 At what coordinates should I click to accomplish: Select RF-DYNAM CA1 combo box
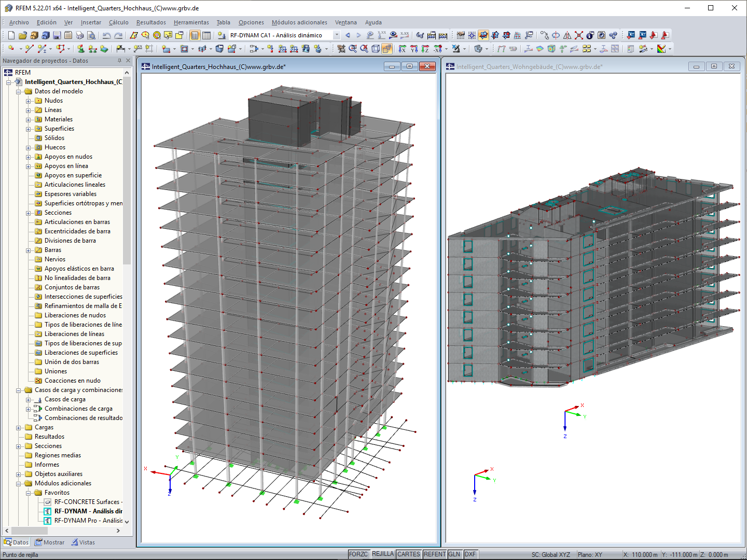click(284, 35)
